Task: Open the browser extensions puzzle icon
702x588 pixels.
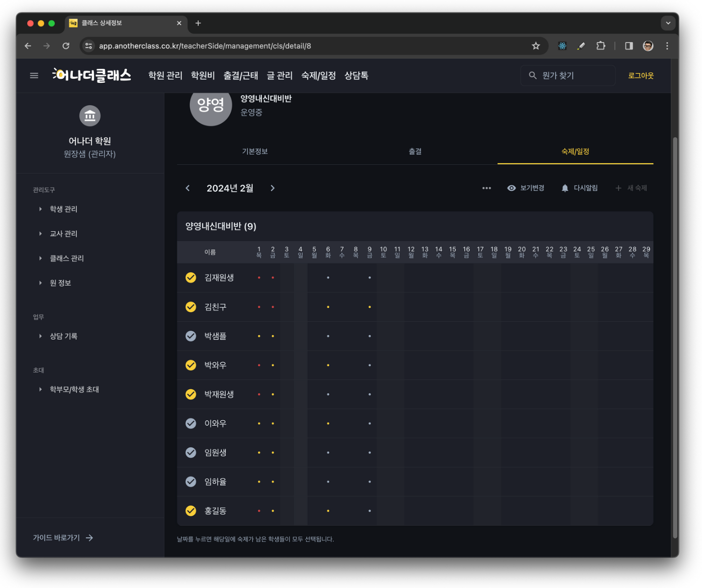Action: [601, 46]
